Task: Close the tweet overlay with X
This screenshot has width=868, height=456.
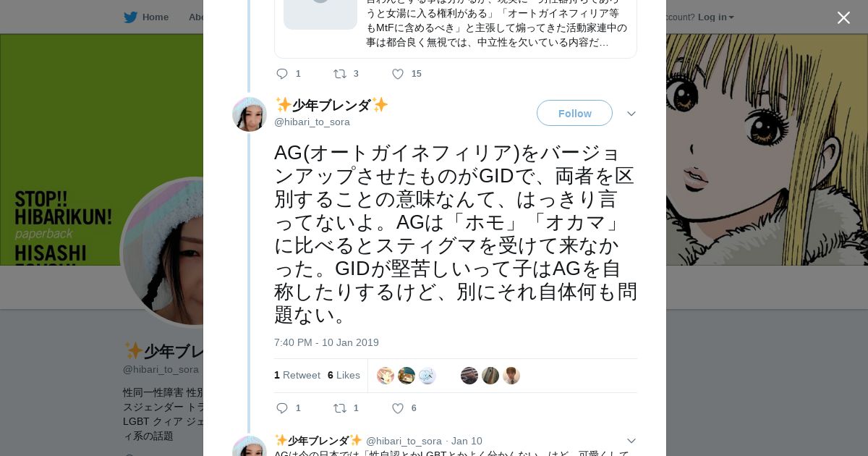Action: click(x=843, y=18)
